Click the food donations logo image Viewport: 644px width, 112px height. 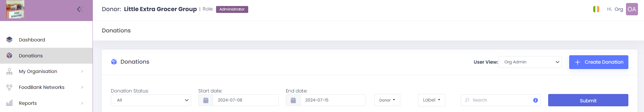tap(15, 9)
